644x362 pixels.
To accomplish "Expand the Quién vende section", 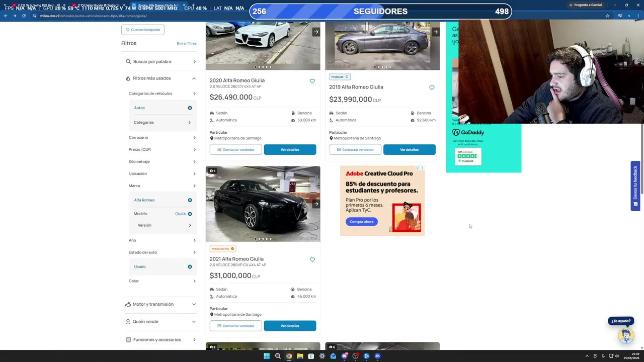I will [x=161, y=322].
